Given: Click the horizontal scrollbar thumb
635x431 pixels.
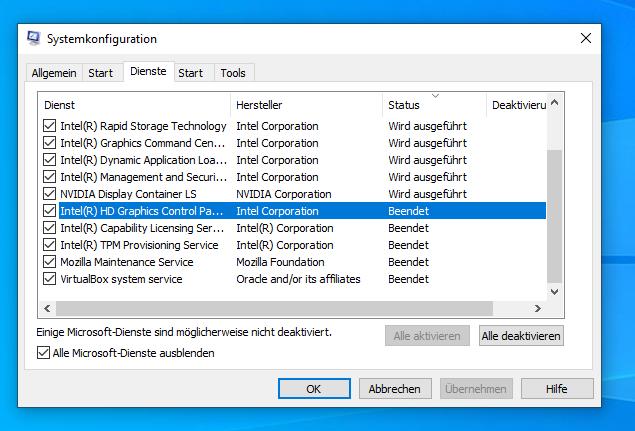Looking at the screenshot, I should click(274, 309).
